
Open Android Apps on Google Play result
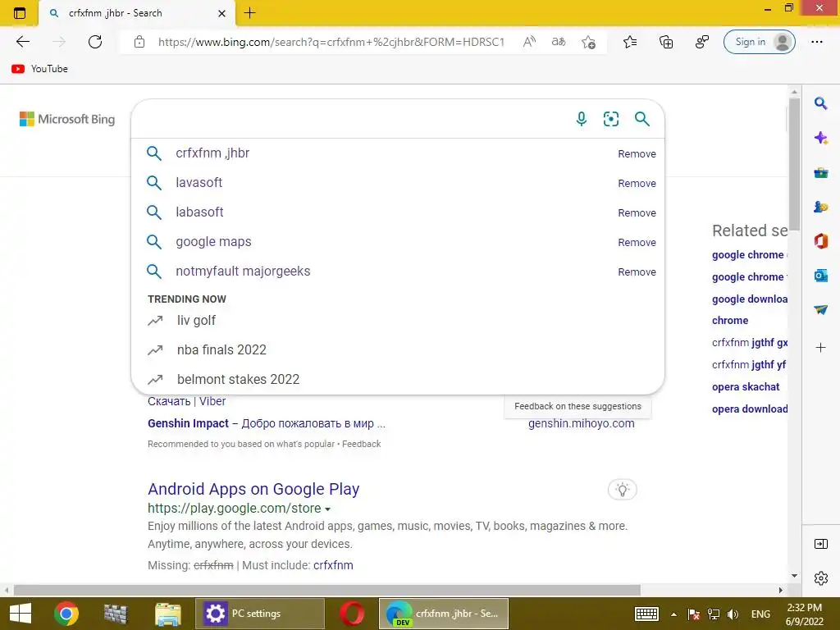pyautogui.click(x=253, y=489)
